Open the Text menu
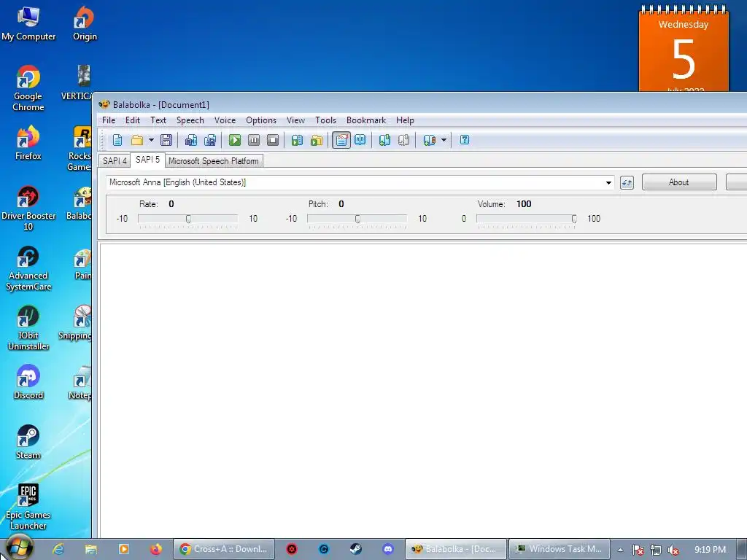This screenshot has width=747, height=560. point(158,120)
